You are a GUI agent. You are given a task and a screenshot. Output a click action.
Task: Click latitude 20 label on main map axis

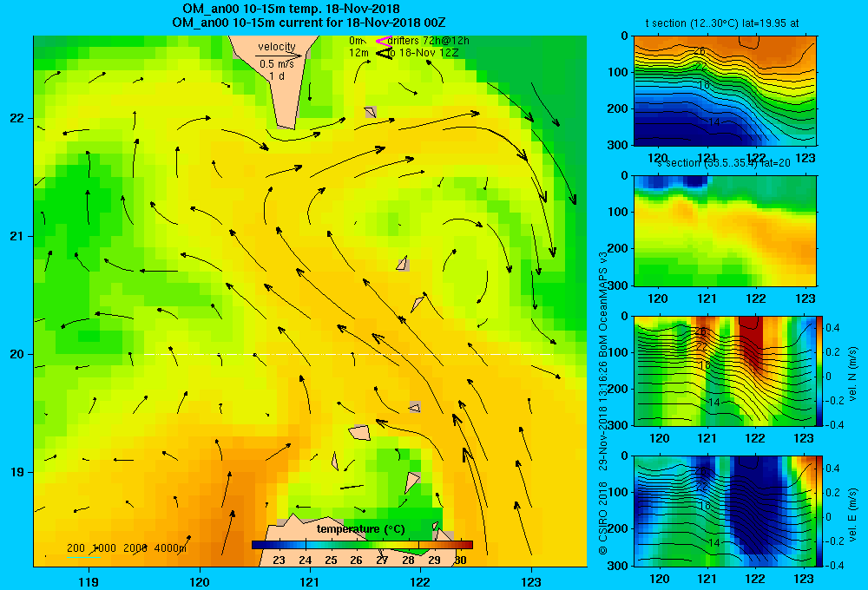(x=17, y=354)
